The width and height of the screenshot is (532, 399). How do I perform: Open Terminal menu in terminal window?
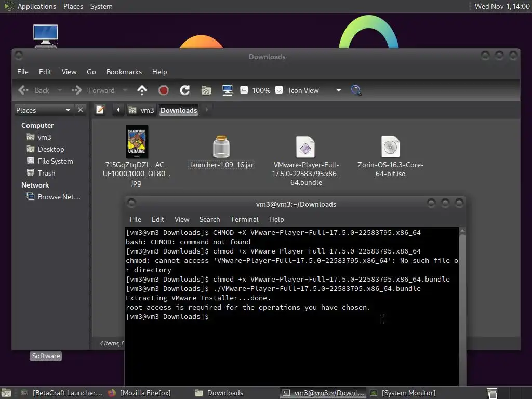coord(244,220)
